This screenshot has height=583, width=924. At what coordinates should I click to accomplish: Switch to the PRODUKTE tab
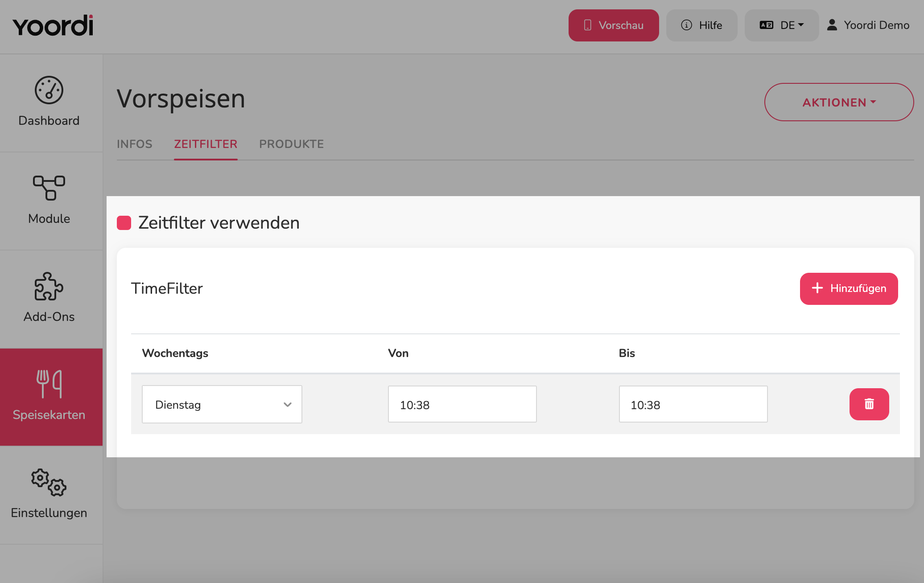coord(292,144)
